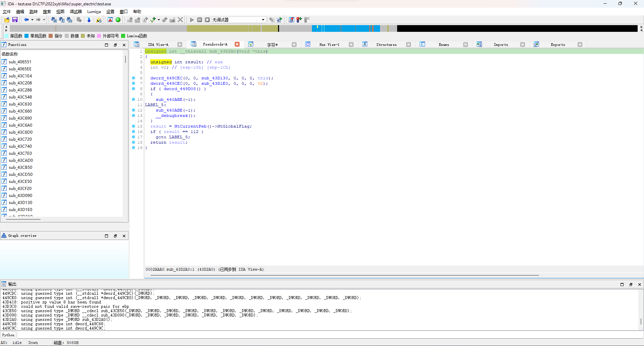Click the blue back navigation arrow
Viewport: 644px width, 346px height.
coord(26,20)
